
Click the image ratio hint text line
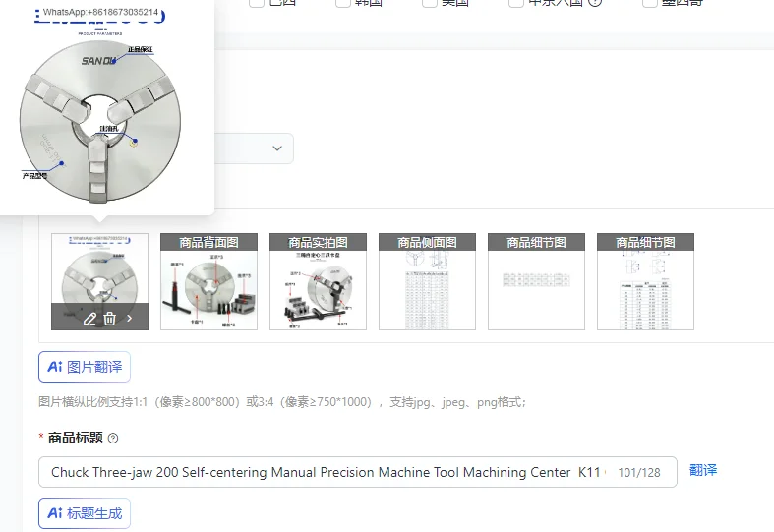click(282, 402)
